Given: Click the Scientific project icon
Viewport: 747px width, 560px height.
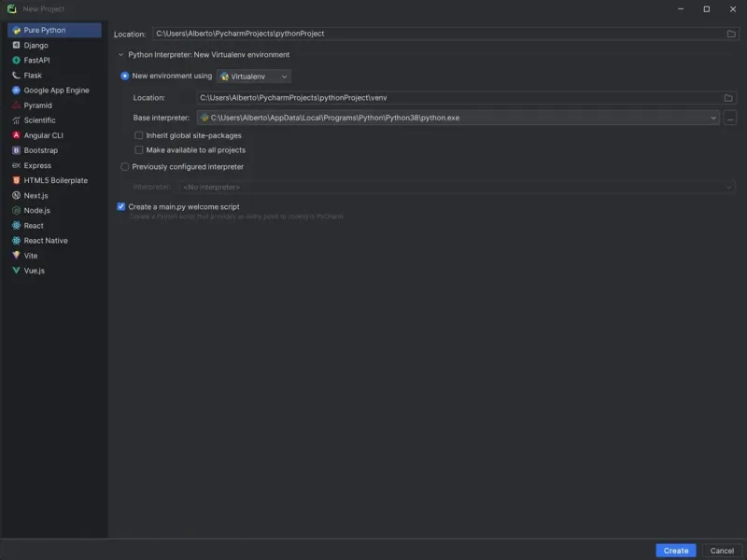Looking at the screenshot, I should [x=16, y=120].
